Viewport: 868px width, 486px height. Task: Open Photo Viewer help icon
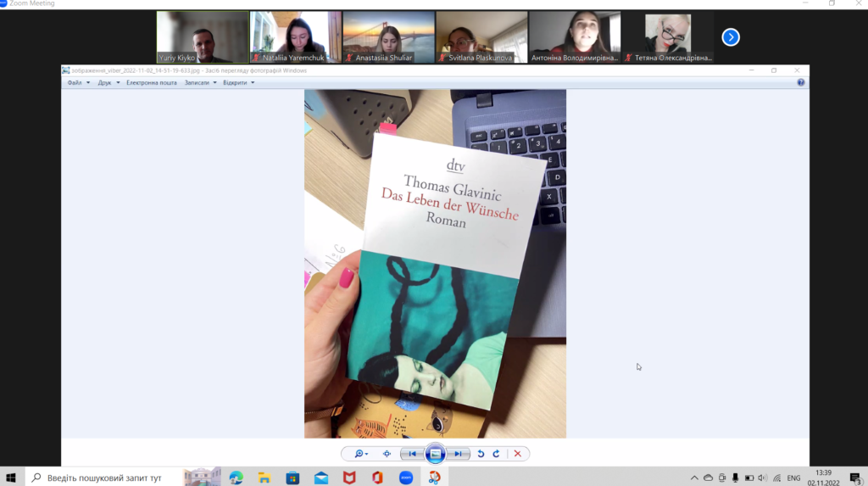pyautogui.click(x=800, y=82)
